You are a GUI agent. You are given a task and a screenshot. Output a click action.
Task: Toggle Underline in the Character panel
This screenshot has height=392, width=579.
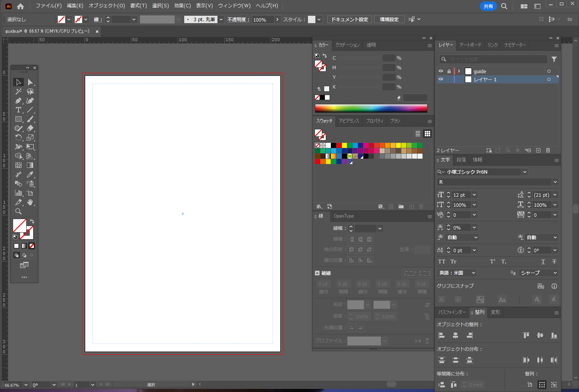[x=543, y=261]
